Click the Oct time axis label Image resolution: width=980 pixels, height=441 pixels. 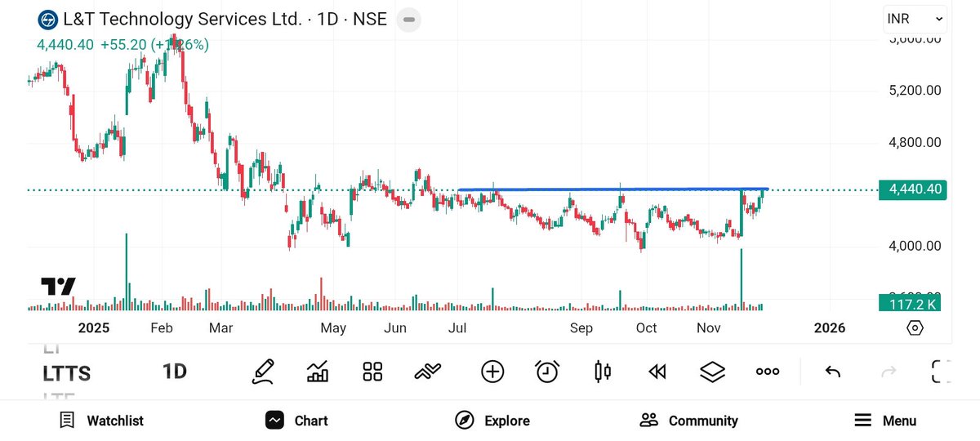tap(646, 328)
